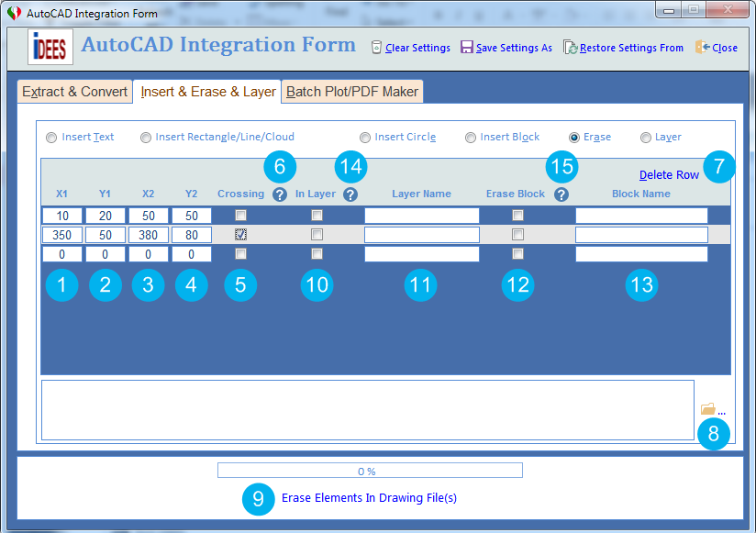Viewport: 756px width, 533px height.
Task: Open the Batch Plot/PDF Maker tab
Action: pyautogui.click(x=352, y=92)
